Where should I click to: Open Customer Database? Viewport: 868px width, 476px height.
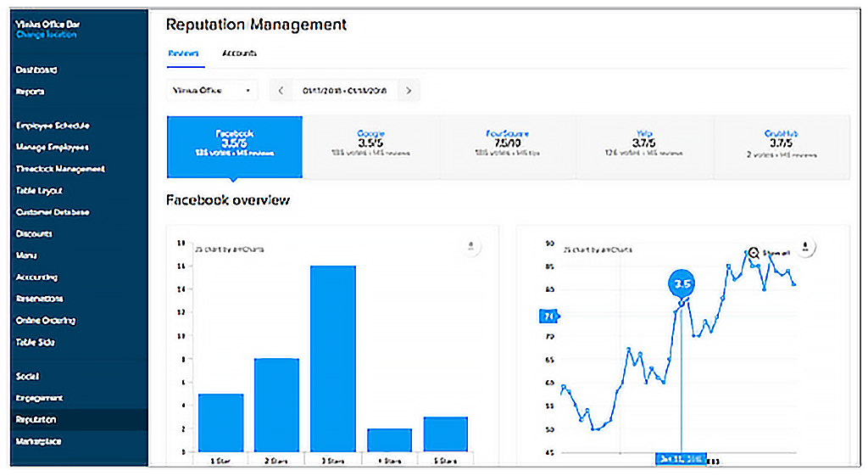point(53,211)
